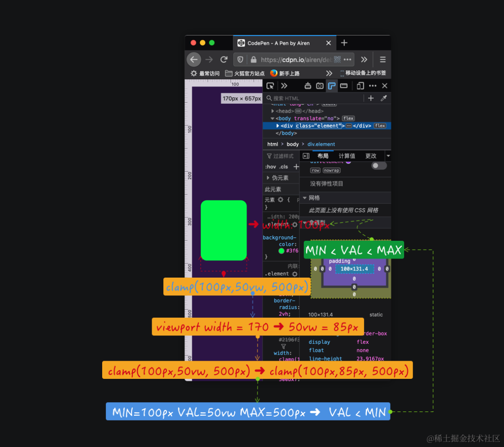This screenshot has height=447, width=504.
Task: Click the site security padlock icon
Action: coord(253,59)
